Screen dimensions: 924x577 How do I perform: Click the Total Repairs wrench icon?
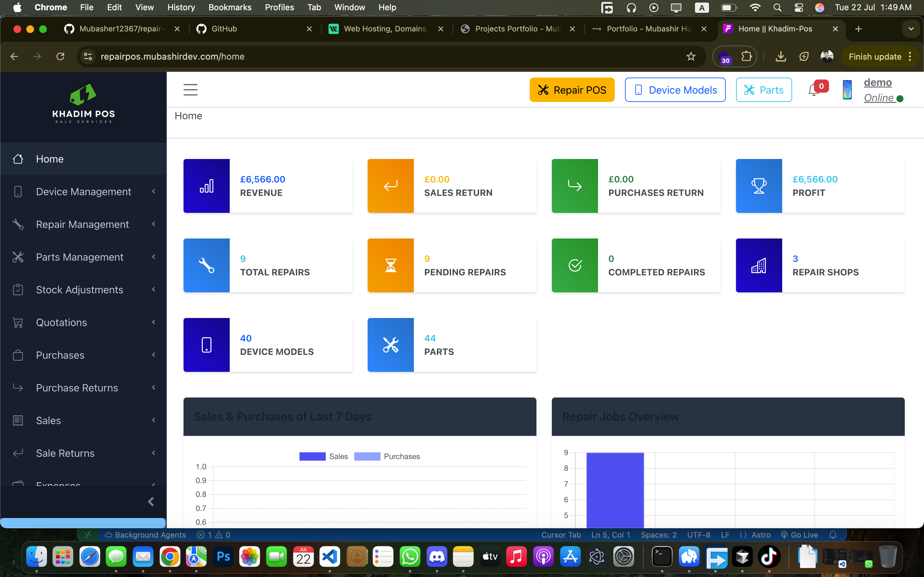207,265
